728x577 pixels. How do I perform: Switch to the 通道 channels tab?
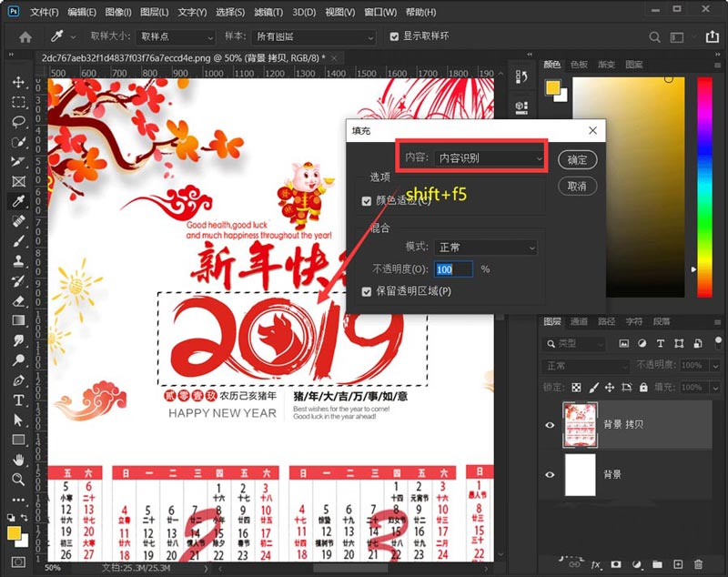pyautogui.click(x=579, y=321)
